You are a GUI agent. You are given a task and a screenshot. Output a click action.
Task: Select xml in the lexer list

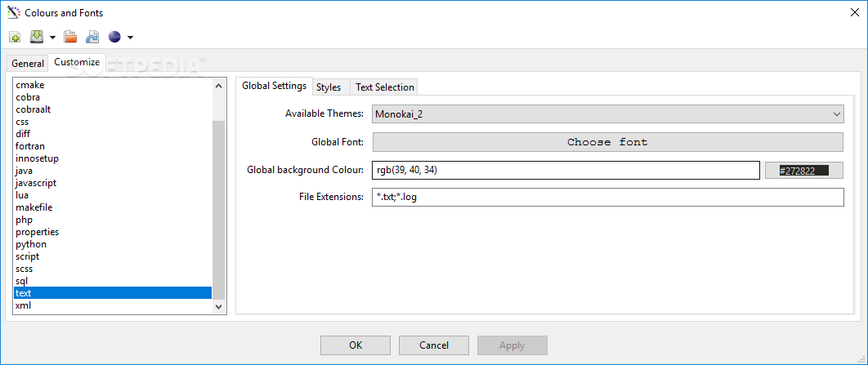click(x=112, y=305)
